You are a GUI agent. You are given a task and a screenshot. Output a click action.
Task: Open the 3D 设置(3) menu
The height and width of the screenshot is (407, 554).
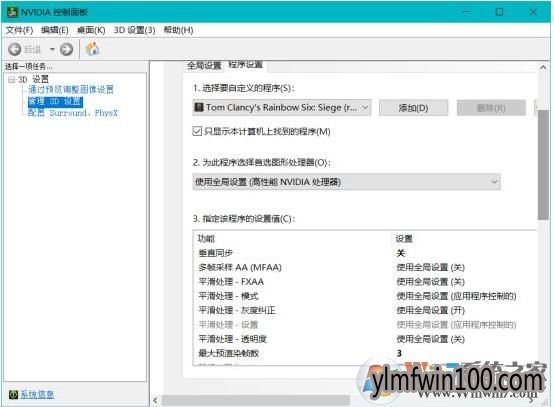tap(134, 30)
